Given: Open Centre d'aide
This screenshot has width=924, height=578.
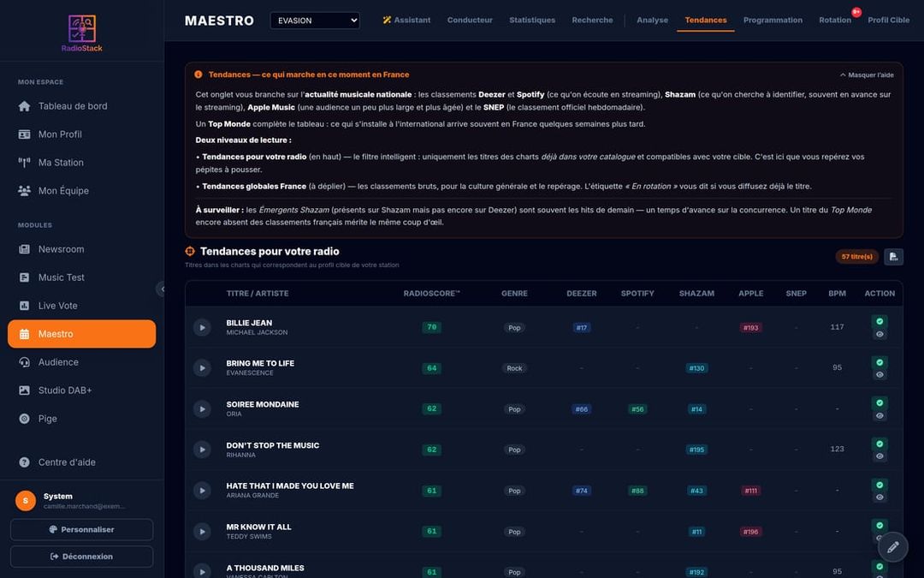Looking at the screenshot, I should click(x=81, y=462).
